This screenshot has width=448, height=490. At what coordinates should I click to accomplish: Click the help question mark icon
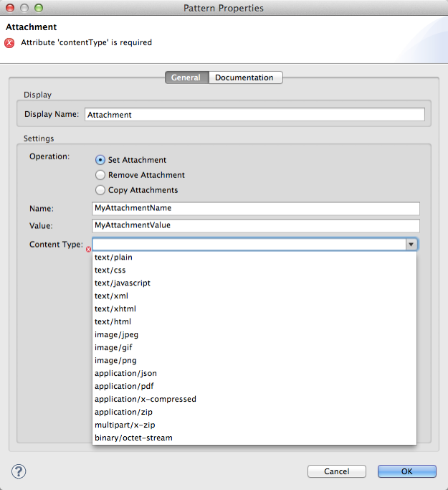coord(19,471)
